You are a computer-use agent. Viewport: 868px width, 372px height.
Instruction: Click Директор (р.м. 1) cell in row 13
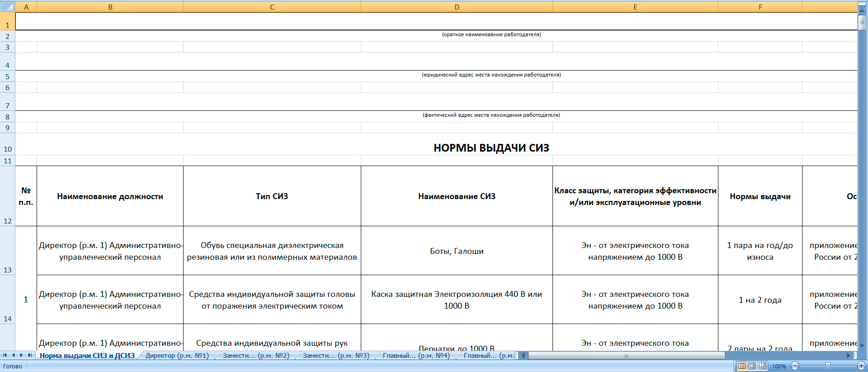pos(110,251)
